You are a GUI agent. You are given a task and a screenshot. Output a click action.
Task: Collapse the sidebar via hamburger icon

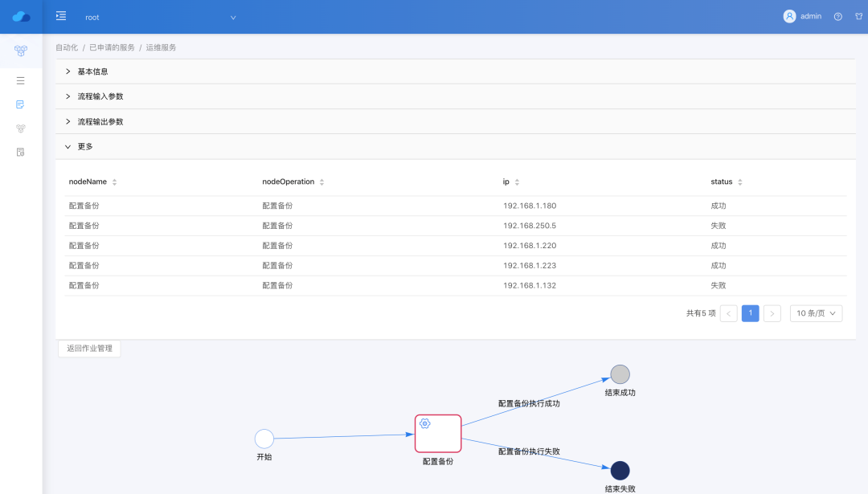click(60, 14)
